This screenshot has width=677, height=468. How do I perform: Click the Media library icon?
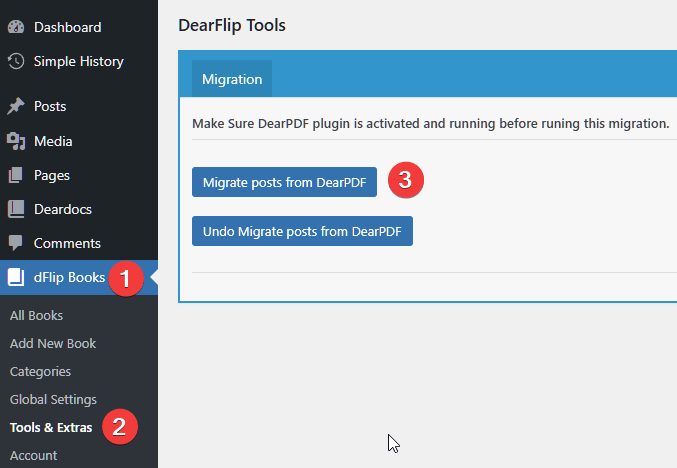tap(16, 141)
